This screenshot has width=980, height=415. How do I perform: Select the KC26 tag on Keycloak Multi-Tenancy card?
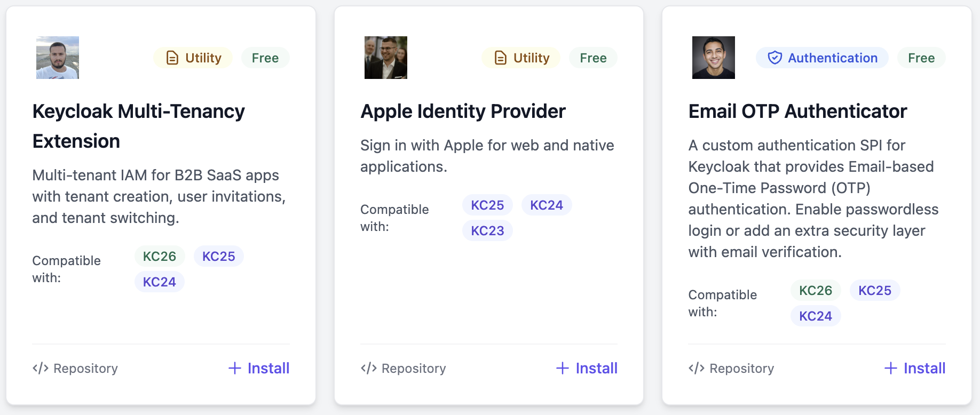pyautogui.click(x=160, y=256)
